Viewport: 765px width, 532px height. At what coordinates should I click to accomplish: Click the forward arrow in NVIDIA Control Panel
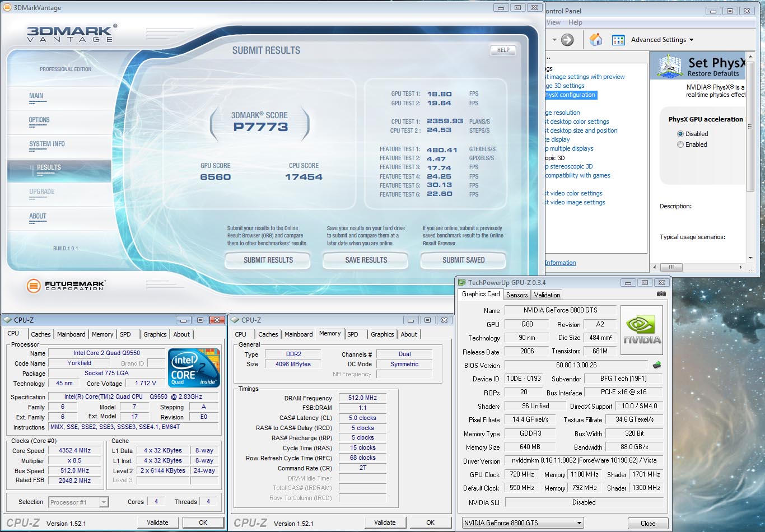(567, 40)
